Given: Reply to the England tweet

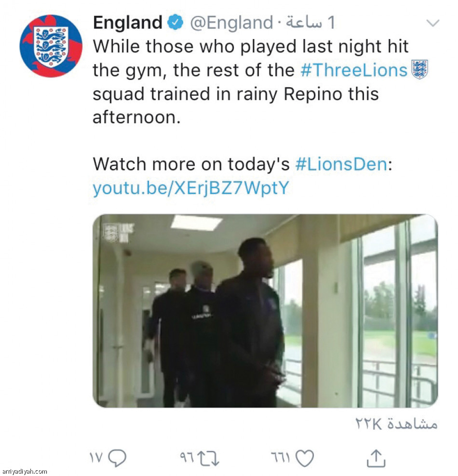Looking at the screenshot, I should (118, 458).
